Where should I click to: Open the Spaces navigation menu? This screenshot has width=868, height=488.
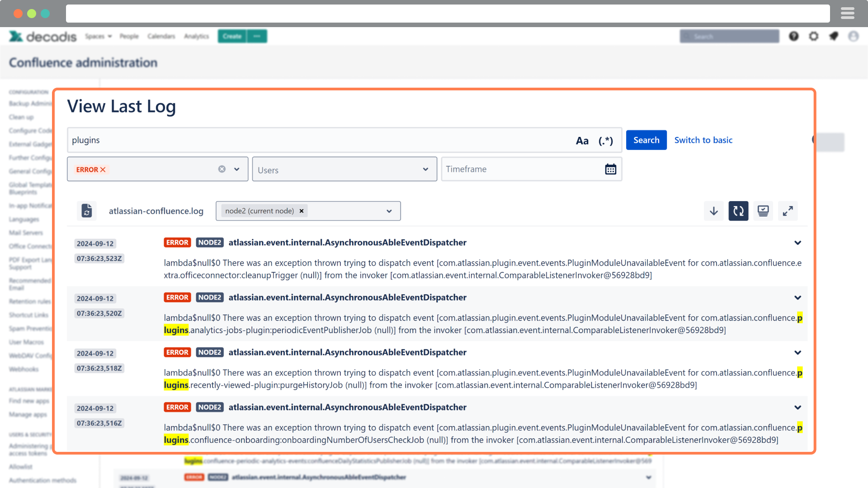click(99, 36)
